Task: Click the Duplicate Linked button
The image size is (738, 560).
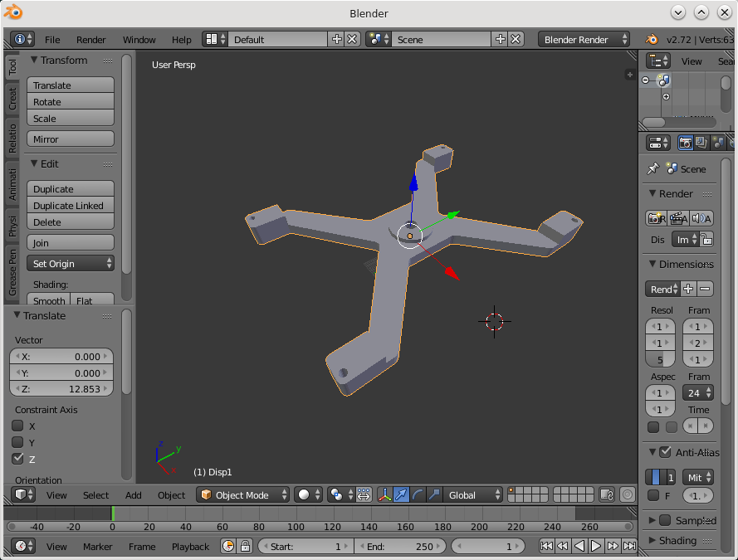Action: [71, 206]
